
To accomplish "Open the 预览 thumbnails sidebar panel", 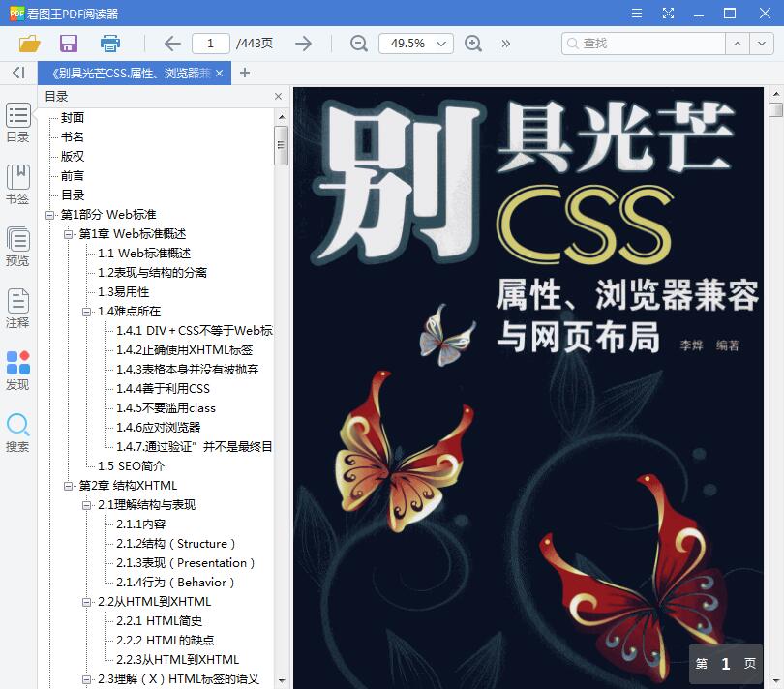I will coord(18,247).
